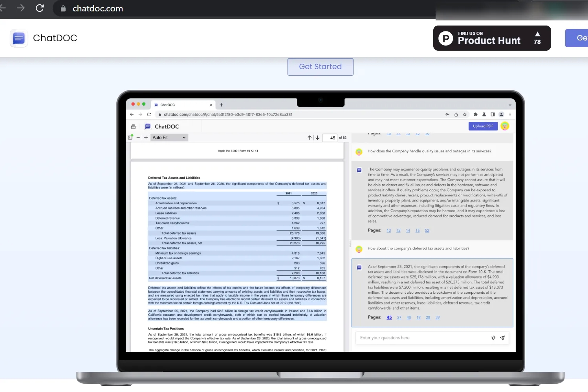
Task: Go to next PDF page with down arrow
Action: (317, 137)
